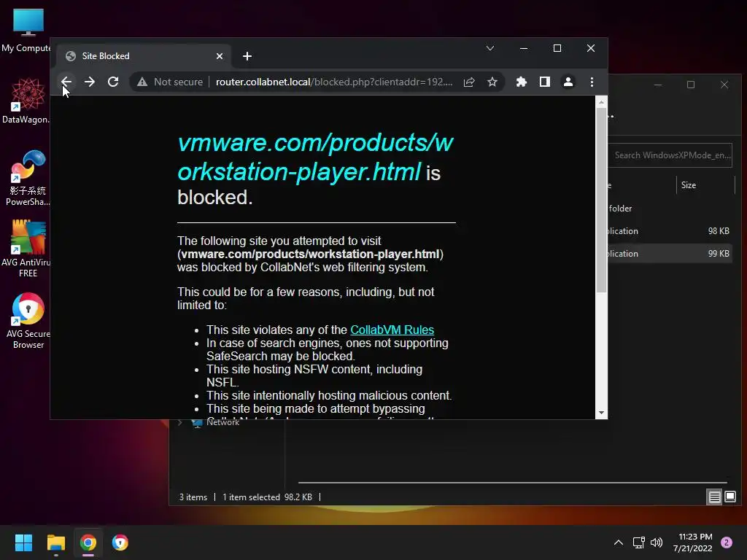Close the Site Blocked tab

pos(219,56)
